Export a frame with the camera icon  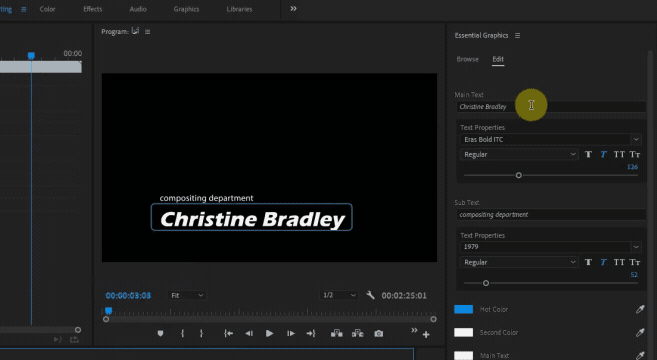379,334
